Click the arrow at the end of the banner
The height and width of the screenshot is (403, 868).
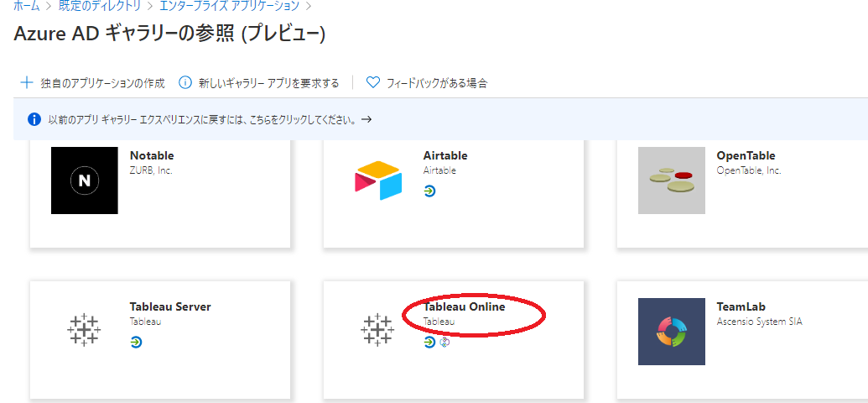pos(366,119)
